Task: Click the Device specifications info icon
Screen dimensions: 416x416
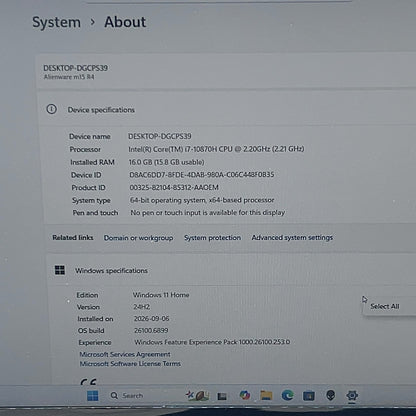Action: [52, 109]
